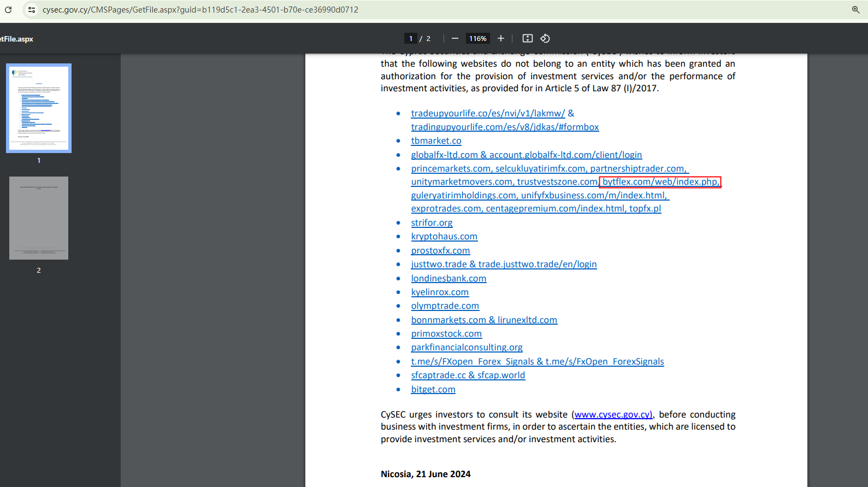
Task: Open the strifor.org link
Action: pos(432,223)
